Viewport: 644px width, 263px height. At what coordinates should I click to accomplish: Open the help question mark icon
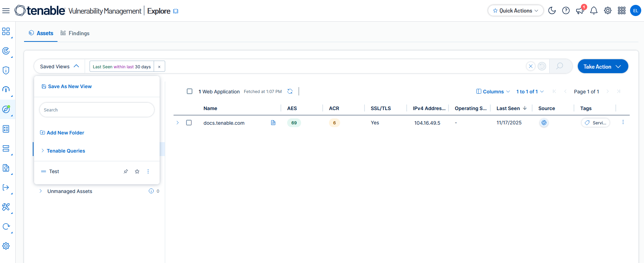pyautogui.click(x=566, y=11)
